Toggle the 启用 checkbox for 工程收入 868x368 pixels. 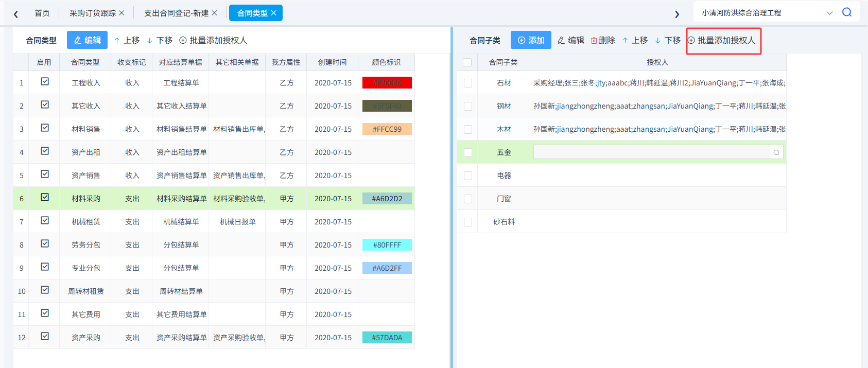point(45,81)
